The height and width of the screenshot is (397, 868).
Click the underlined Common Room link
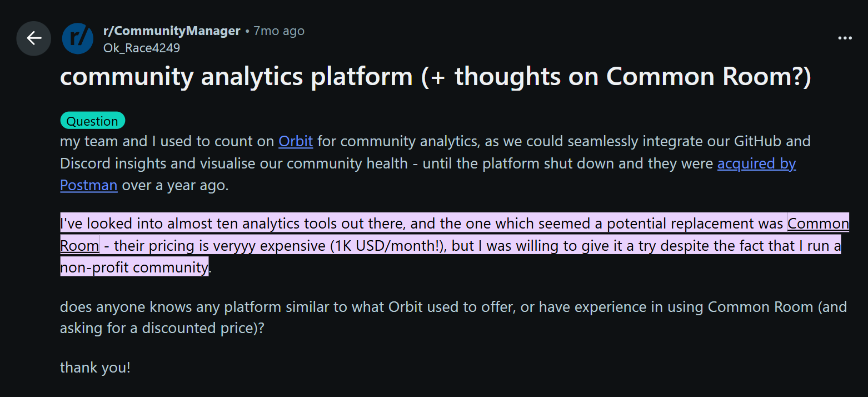click(818, 223)
